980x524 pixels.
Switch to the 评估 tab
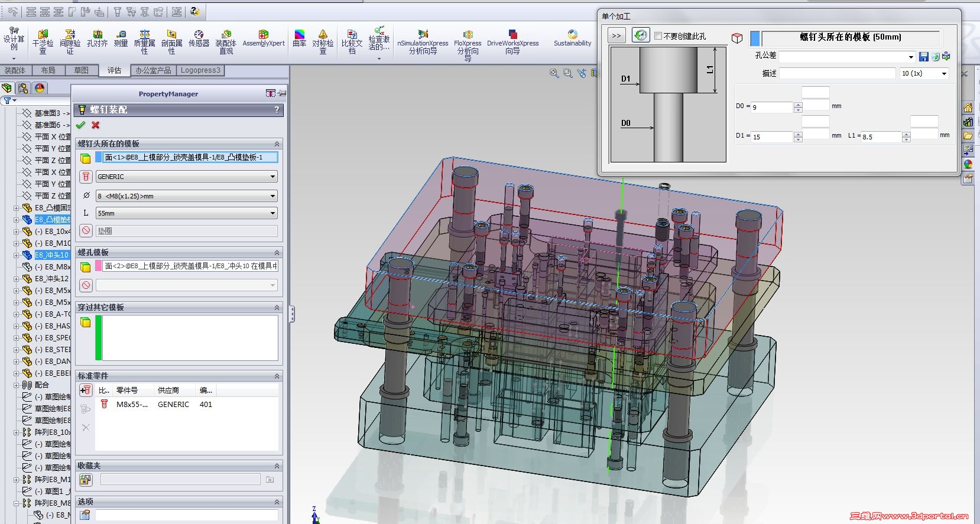point(115,70)
